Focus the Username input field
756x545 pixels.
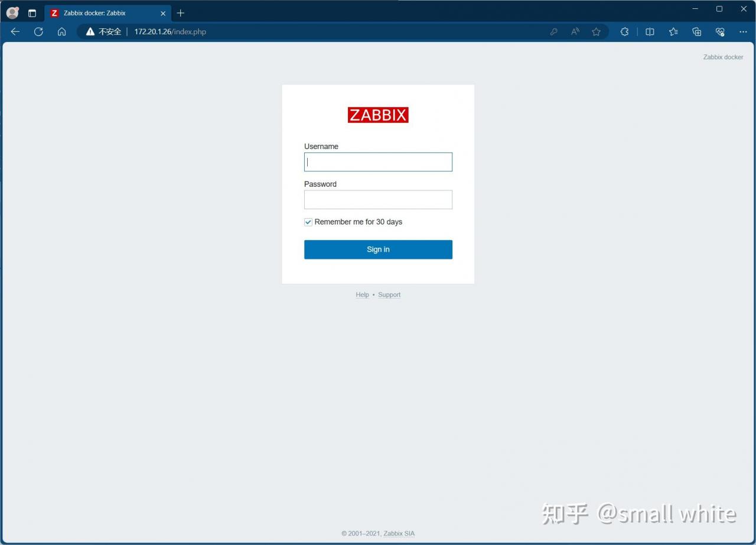tap(378, 162)
